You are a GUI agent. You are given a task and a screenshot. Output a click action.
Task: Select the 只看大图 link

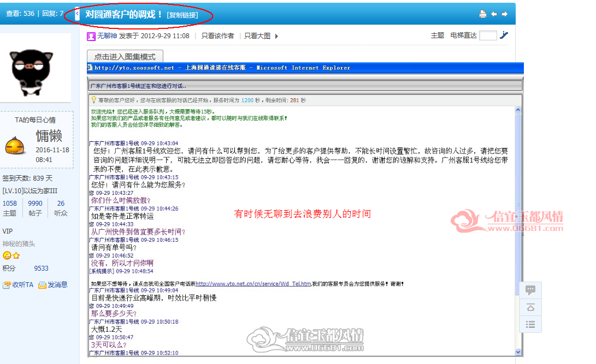[257, 35]
